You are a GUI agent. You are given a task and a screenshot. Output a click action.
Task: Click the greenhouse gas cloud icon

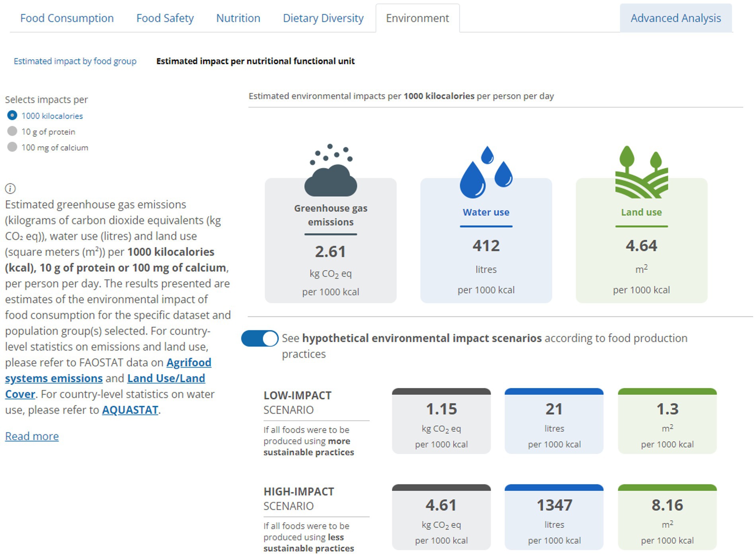(331, 171)
